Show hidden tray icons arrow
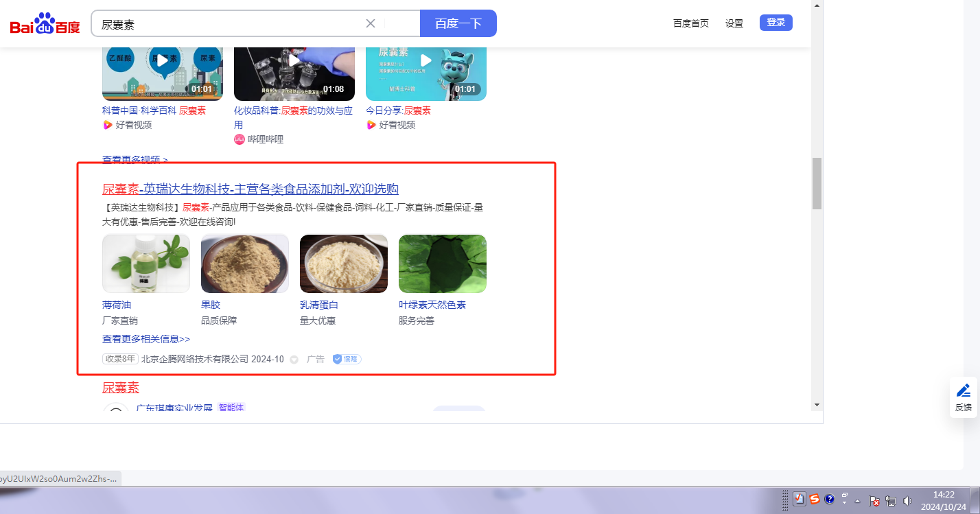980x514 pixels. (857, 501)
